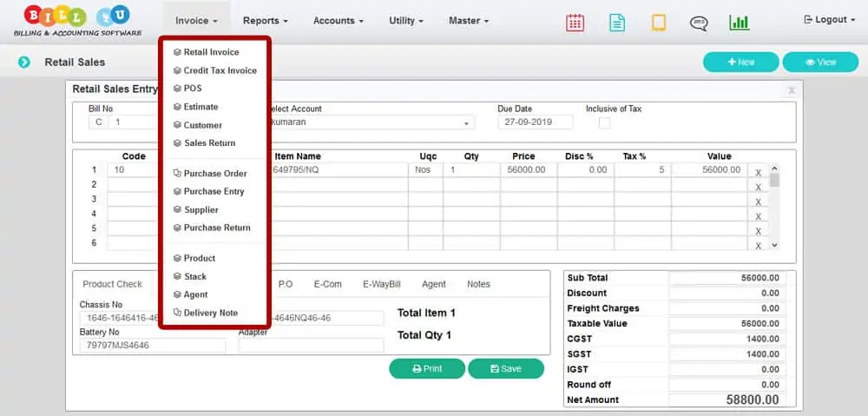Remove item row 3 with its X
Screen dimensions: 868x416
click(759, 201)
